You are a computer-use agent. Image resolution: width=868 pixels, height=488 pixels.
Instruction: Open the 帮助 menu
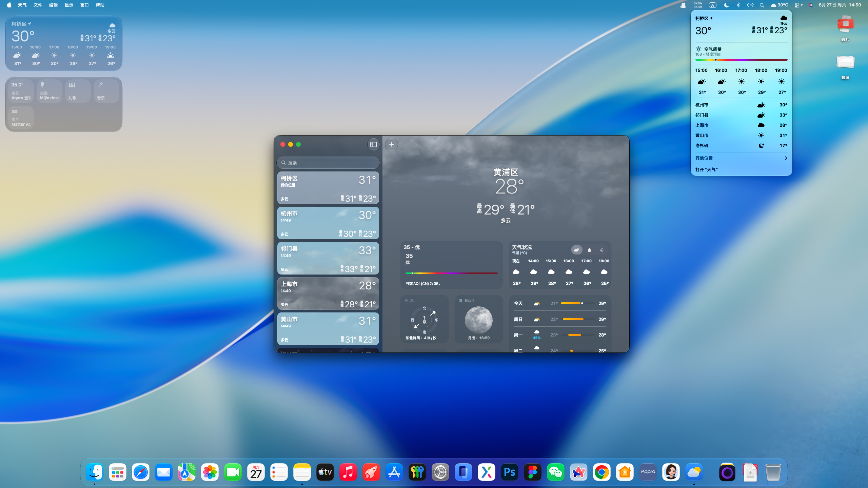[x=100, y=5]
